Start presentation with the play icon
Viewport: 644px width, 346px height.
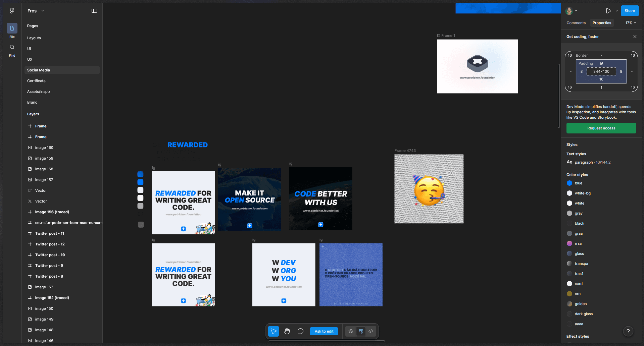click(x=608, y=11)
